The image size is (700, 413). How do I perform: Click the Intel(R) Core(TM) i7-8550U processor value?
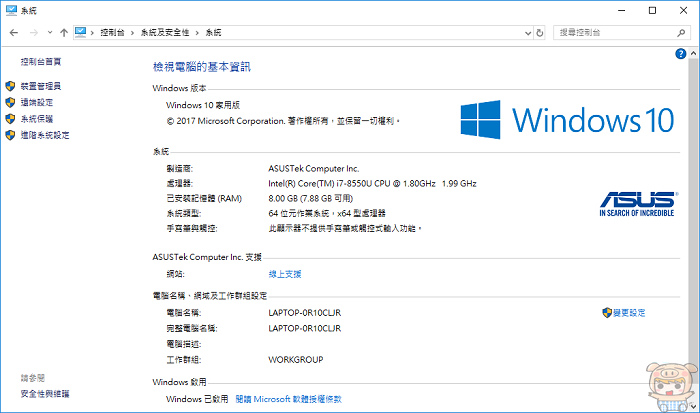tap(372, 184)
